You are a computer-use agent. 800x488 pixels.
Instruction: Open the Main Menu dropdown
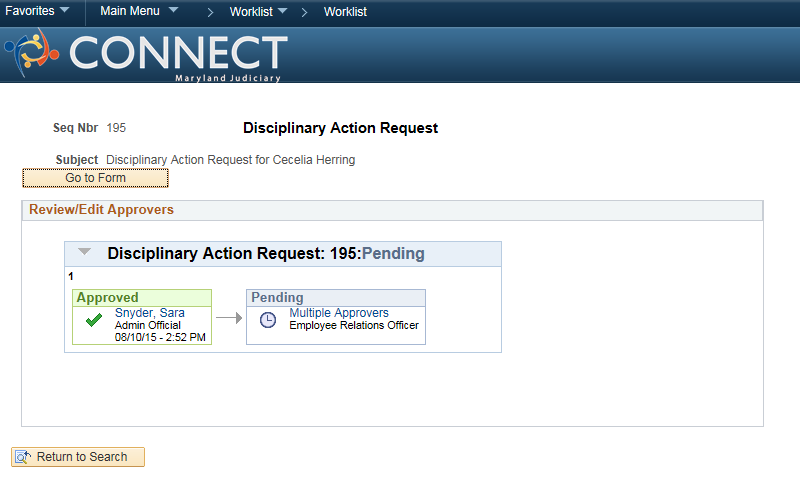[x=139, y=11]
